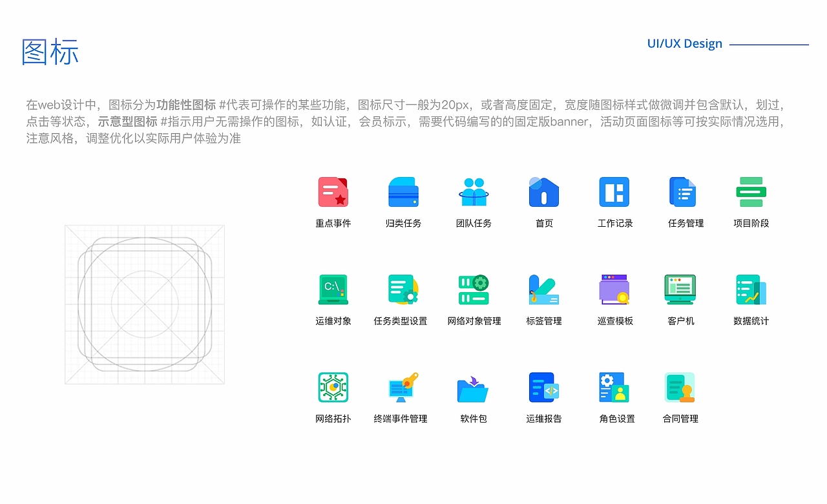
Task: Open the 首页 (Home) icon
Action: click(543, 192)
